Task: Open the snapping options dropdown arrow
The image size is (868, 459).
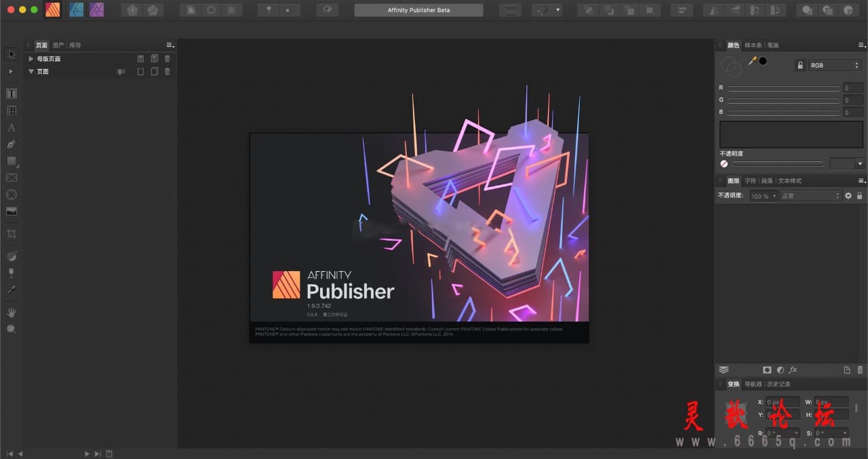Action: coord(558,10)
